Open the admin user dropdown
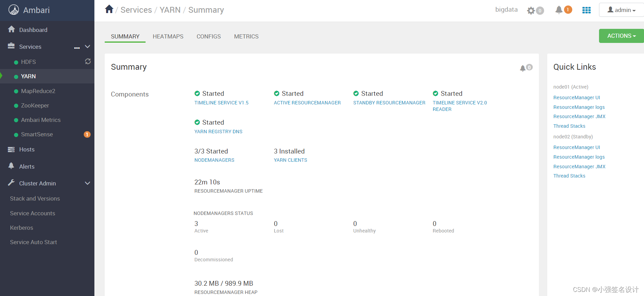Image resolution: width=644 pixels, height=296 pixels. (x=621, y=10)
